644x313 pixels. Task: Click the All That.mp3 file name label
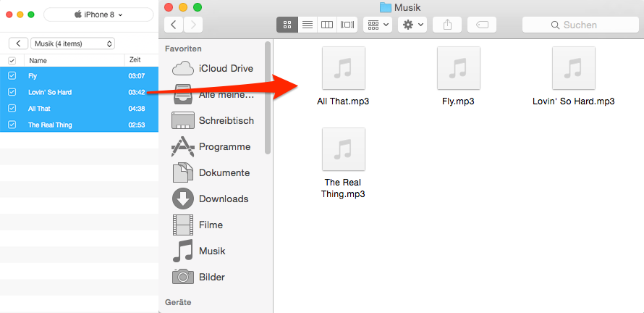[343, 101]
